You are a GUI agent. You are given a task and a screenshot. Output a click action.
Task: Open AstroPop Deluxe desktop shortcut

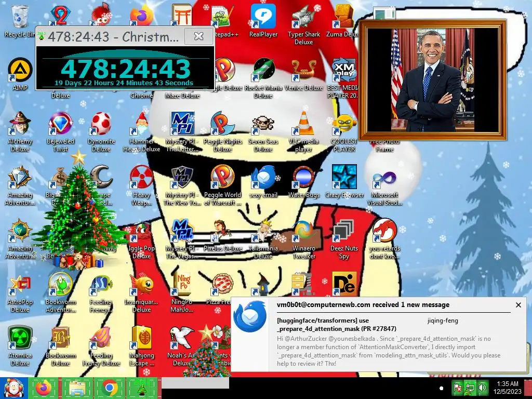tap(20, 292)
